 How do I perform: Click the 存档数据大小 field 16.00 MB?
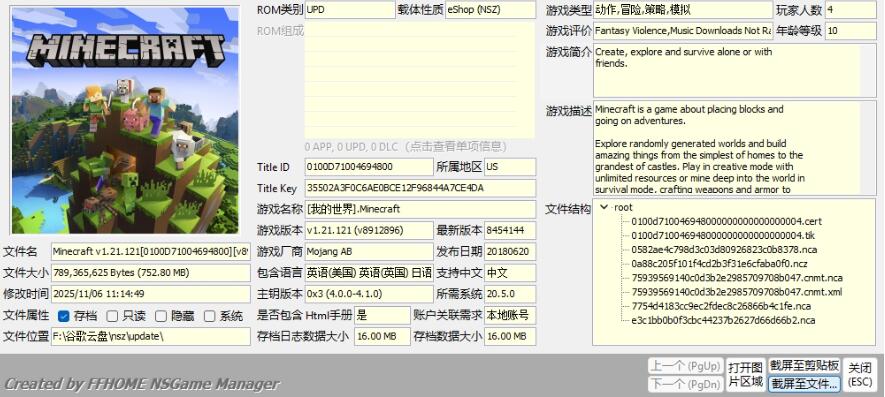510,336
